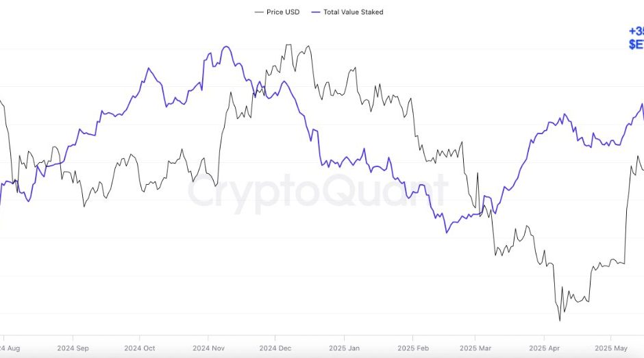Select the 2024 Dec axis label

pyautogui.click(x=275, y=348)
